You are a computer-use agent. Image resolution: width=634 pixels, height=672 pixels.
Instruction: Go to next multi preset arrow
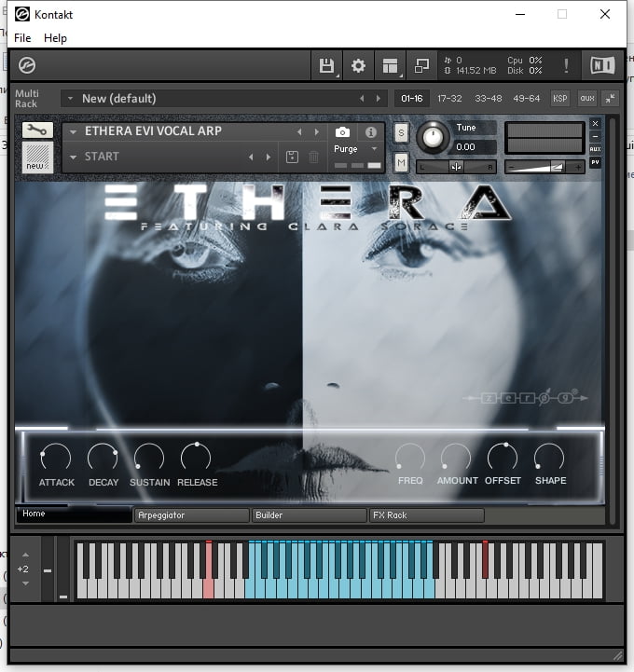pyautogui.click(x=379, y=99)
